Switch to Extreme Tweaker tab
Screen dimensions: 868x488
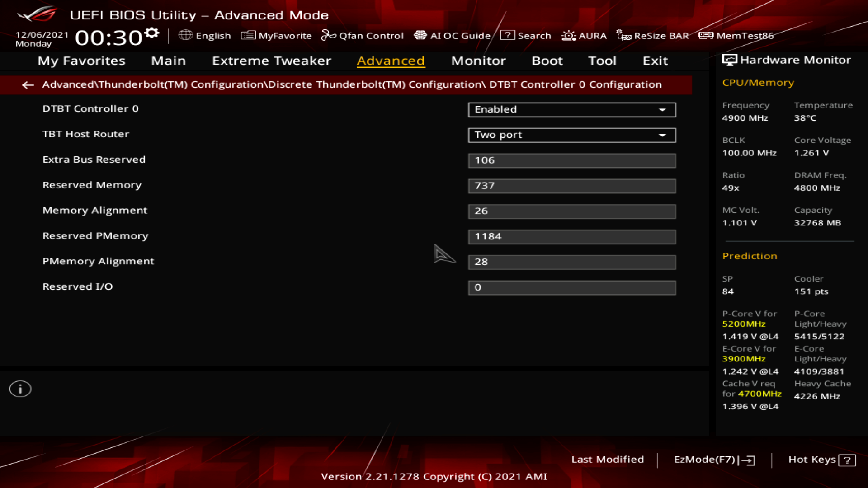coord(271,61)
